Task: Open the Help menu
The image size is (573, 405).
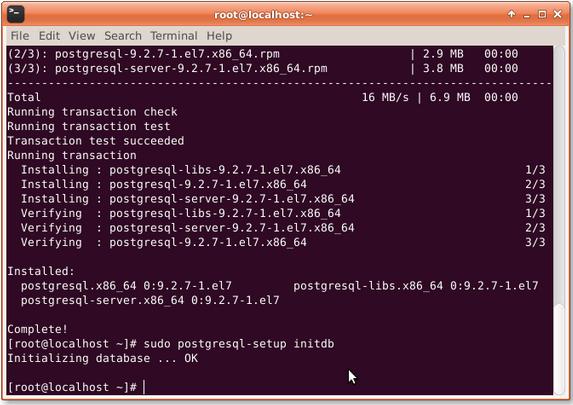Action: 219,36
